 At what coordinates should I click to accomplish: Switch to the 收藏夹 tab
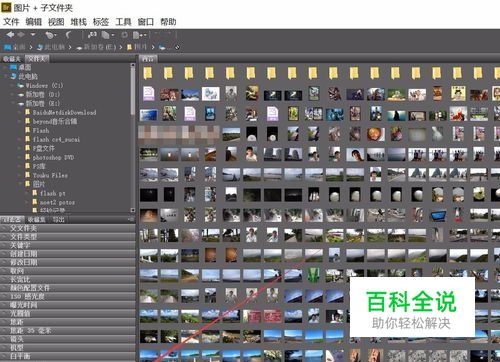[12, 59]
